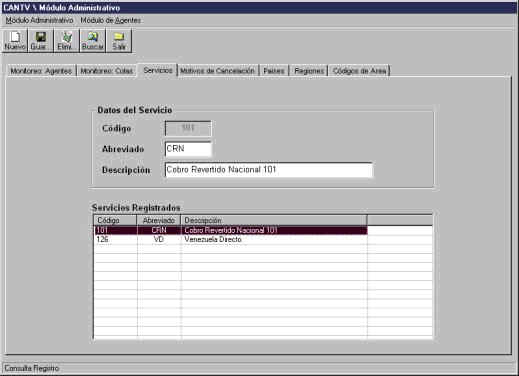Viewport: 519px width, 376px height.
Task: Click the Abreviado input field
Action: 188,149
